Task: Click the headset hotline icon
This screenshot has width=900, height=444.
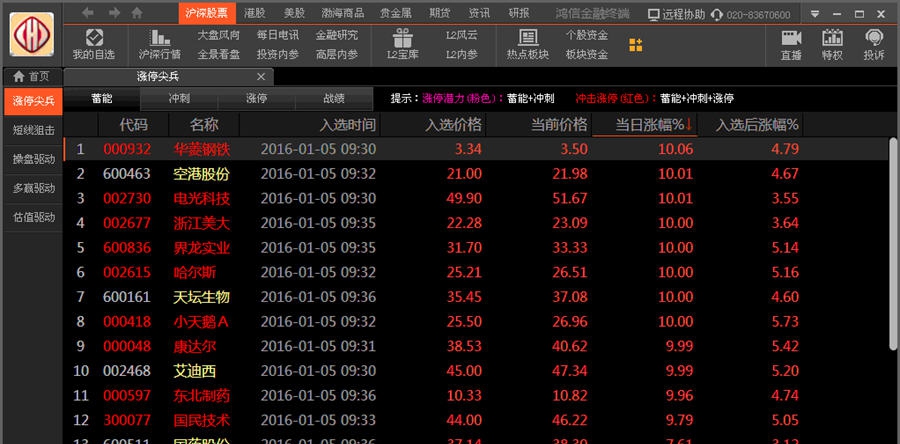Action: 716,14
